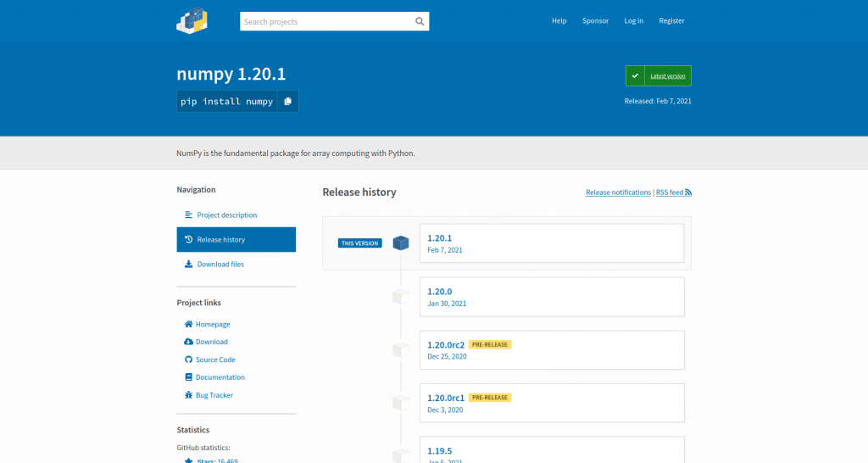This screenshot has height=463, width=868.
Task: Focus the Search projects input field
Action: [x=326, y=21]
